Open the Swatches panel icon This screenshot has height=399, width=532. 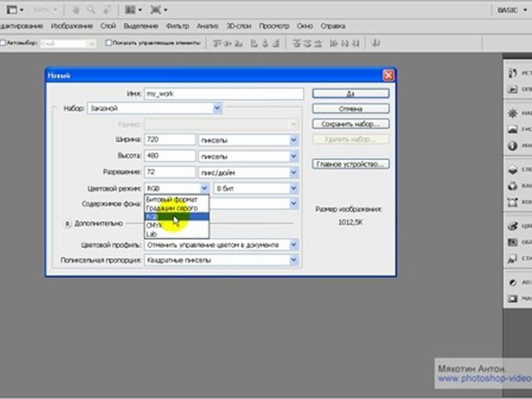click(513, 242)
